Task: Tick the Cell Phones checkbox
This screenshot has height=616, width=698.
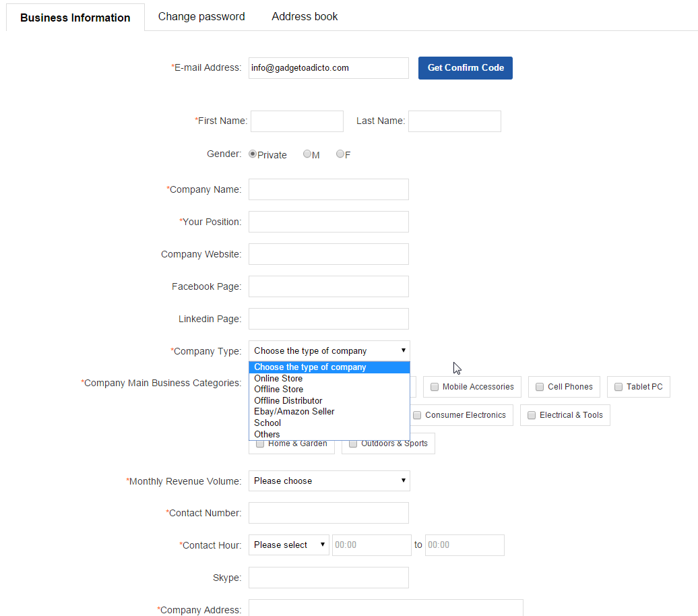Action: tap(540, 387)
